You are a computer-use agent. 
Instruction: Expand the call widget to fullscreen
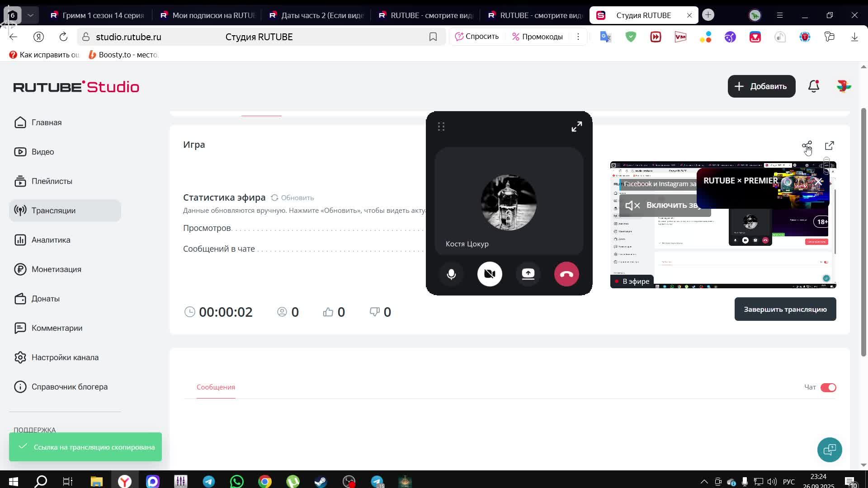(x=576, y=127)
